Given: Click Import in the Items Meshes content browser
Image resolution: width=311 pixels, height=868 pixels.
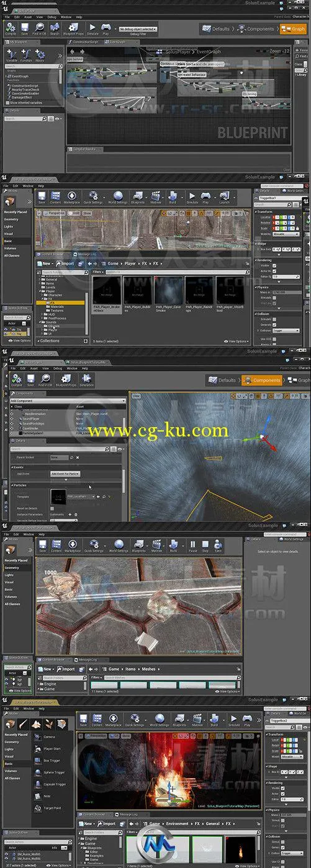Looking at the screenshot, I should [66, 669].
